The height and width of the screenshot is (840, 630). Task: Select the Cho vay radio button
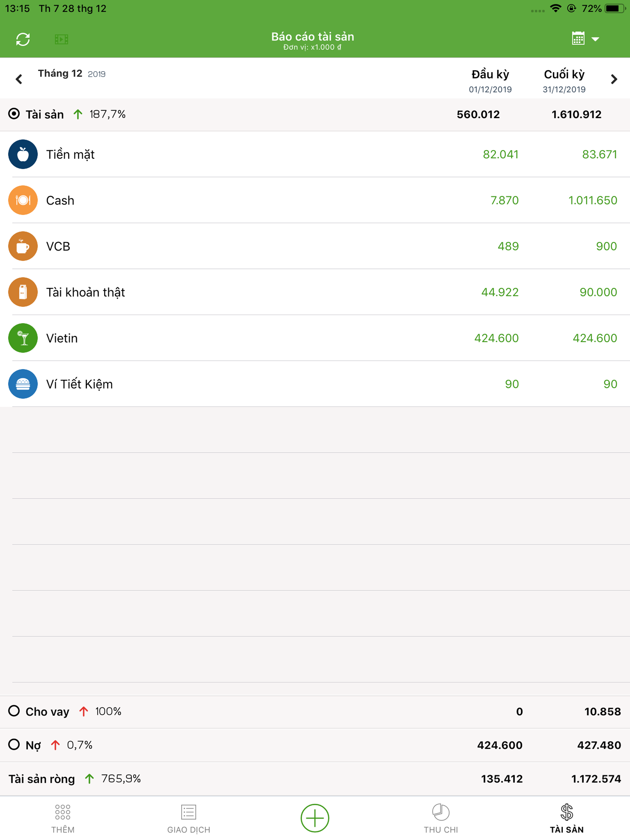[14, 711]
